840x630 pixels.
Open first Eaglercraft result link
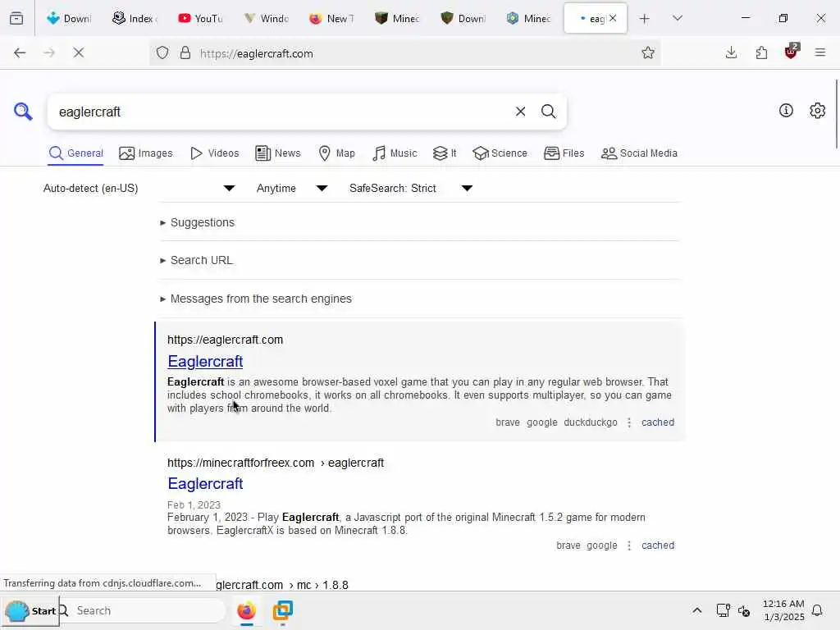(x=205, y=362)
